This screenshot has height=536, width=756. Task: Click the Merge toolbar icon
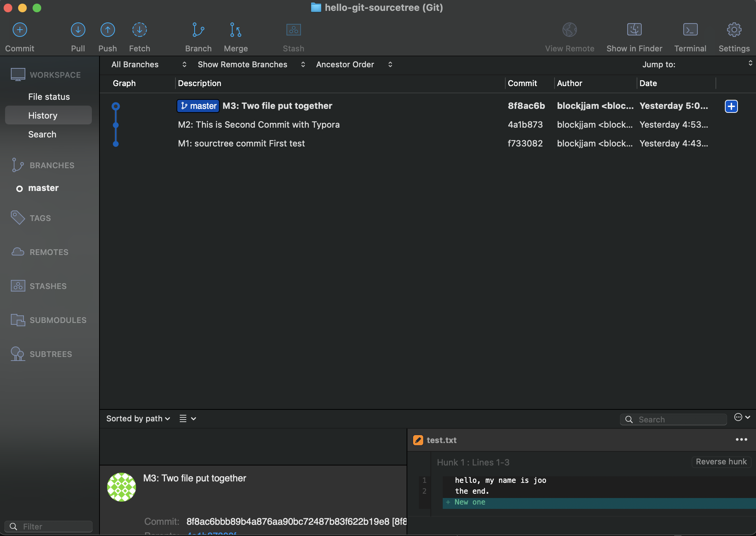click(x=235, y=30)
